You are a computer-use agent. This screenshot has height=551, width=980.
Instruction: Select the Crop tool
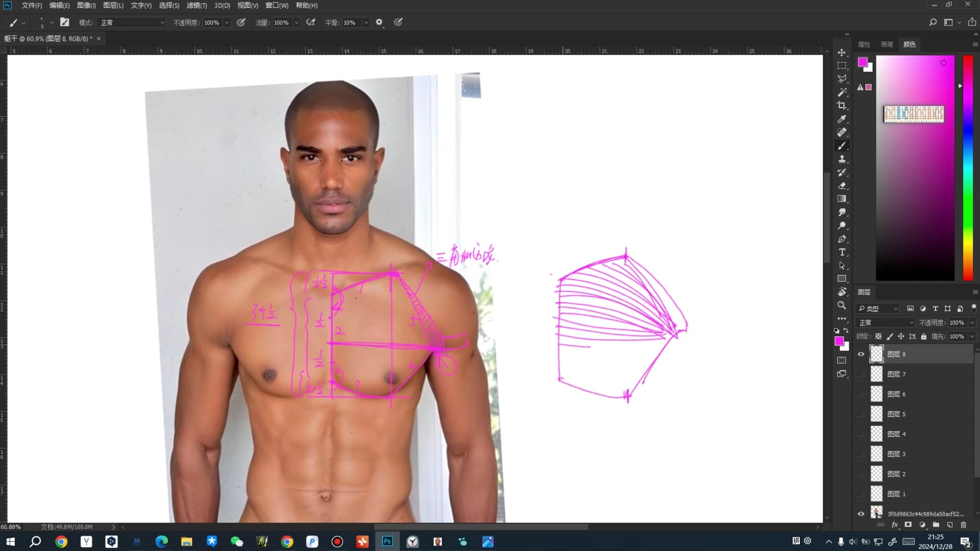[842, 106]
